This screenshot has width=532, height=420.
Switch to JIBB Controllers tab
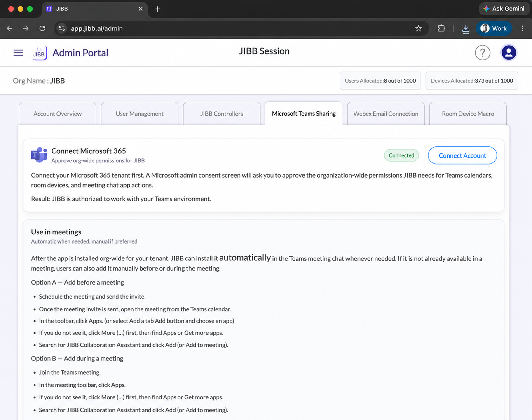pos(221,114)
